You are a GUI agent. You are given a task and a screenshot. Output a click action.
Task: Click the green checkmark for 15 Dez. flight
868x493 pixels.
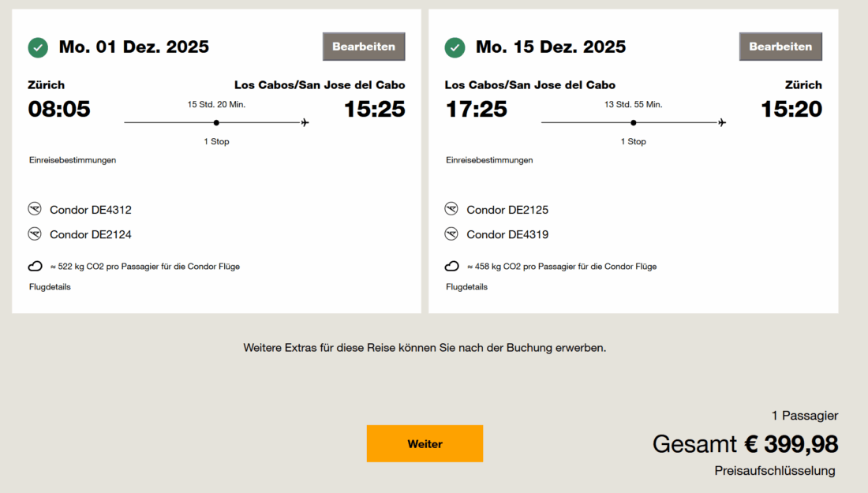point(455,47)
